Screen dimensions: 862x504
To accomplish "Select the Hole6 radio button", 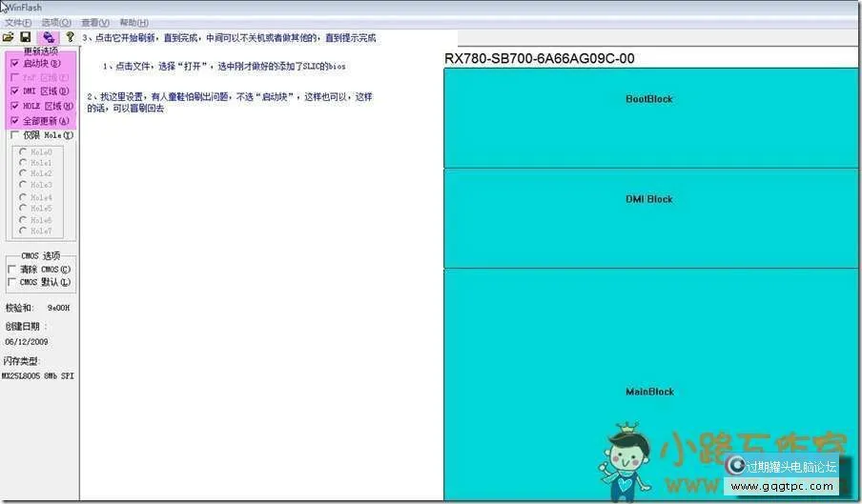I will [23, 220].
